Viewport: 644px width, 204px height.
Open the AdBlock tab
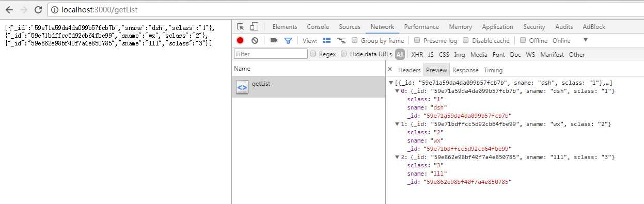[594, 27]
